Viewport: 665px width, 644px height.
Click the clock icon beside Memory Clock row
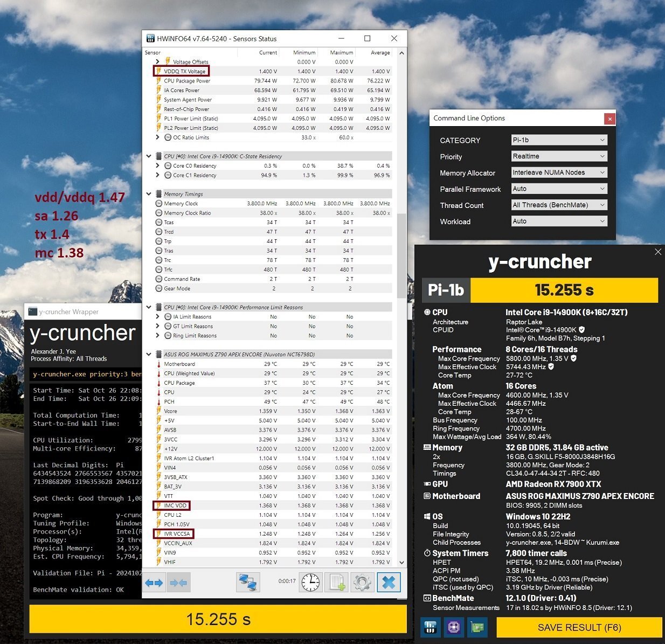(x=159, y=204)
